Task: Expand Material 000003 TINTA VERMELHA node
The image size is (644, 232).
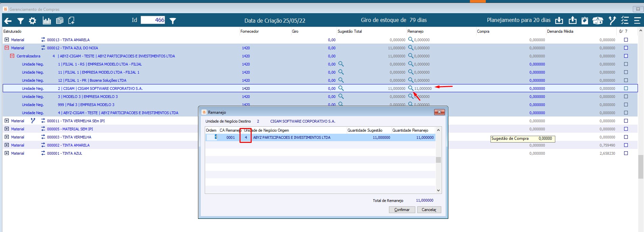Action: pyautogui.click(x=7, y=137)
